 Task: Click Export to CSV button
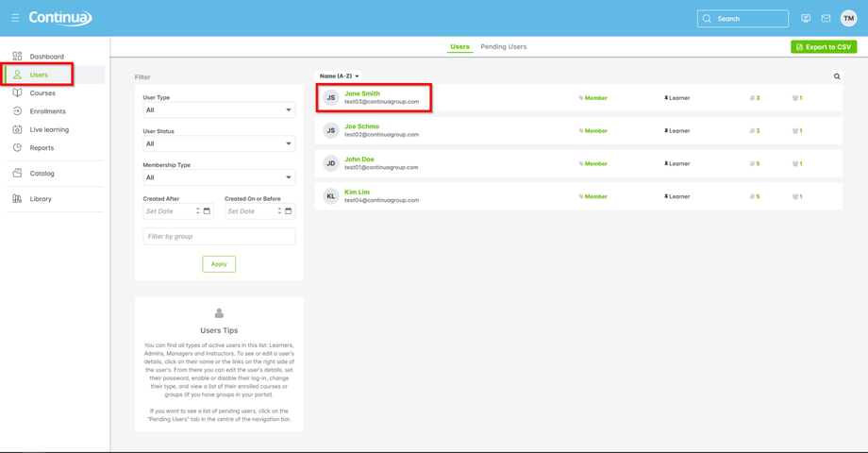click(823, 47)
